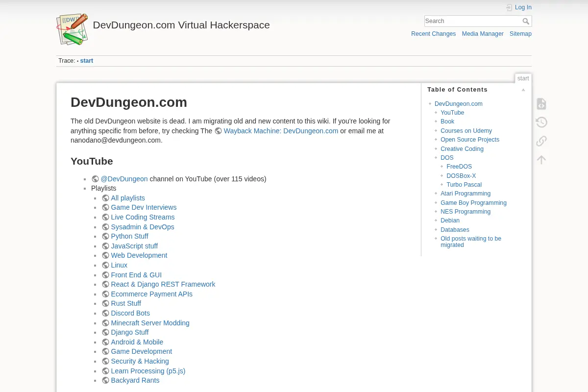Open the Discord Bots playlist
The width and height of the screenshot is (588, 392).
click(x=130, y=313)
